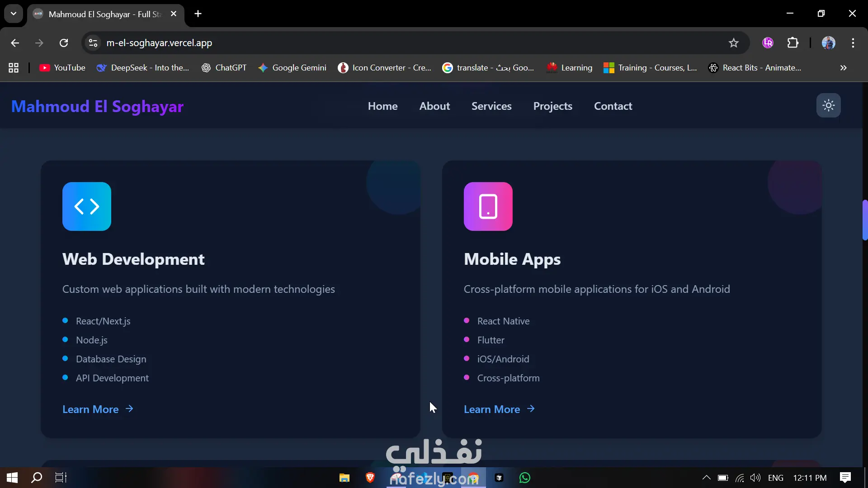
Task: Go to the Services nav item
Action: [x=491, y=106]
